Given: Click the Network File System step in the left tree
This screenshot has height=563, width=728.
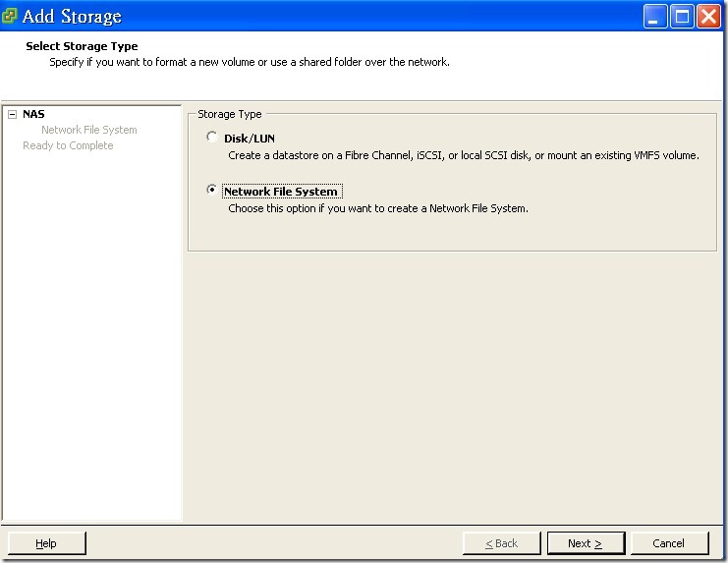Looking at the screenshot, I should (89, 130).
